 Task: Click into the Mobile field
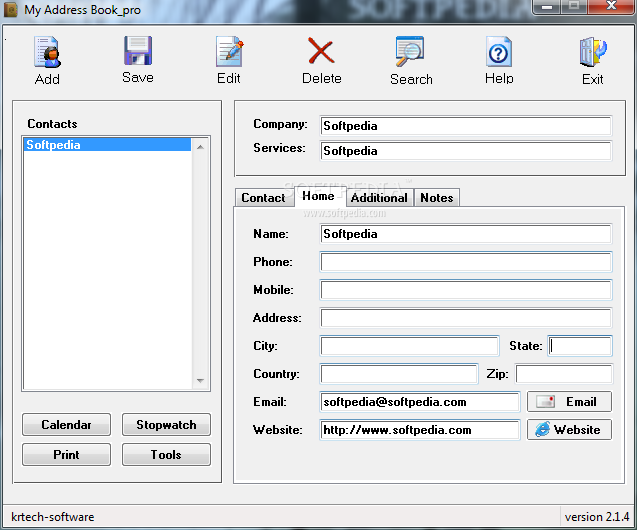tap(466, 290)
